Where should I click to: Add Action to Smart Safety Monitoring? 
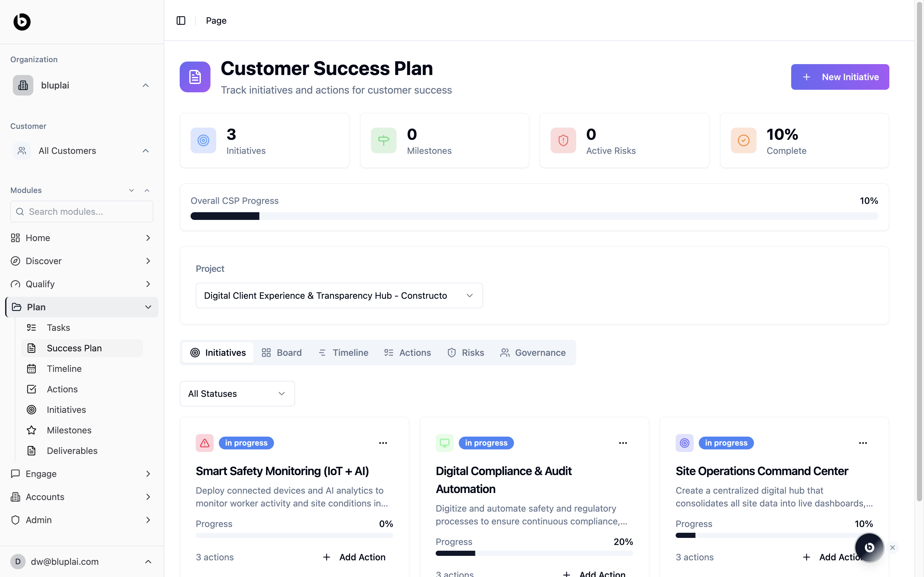354,557
